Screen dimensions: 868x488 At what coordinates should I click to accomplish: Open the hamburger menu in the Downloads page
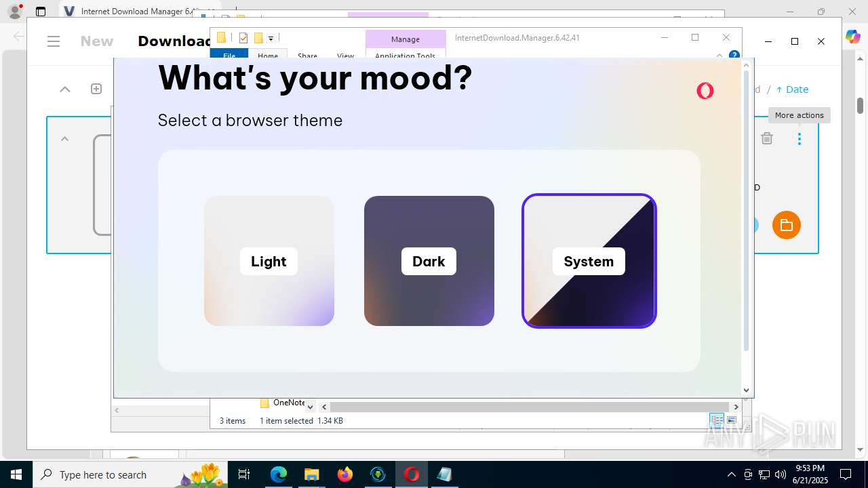point(54,41)
